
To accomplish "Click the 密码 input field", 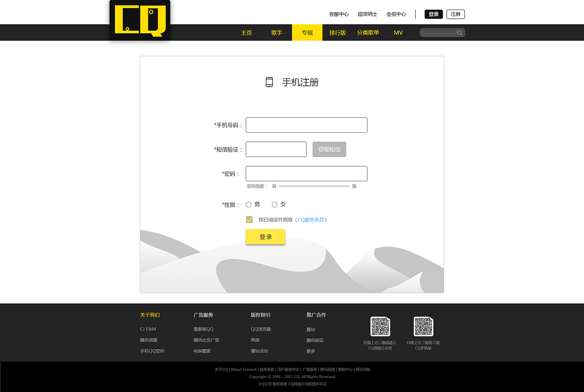I will click(x=307, y=173).
